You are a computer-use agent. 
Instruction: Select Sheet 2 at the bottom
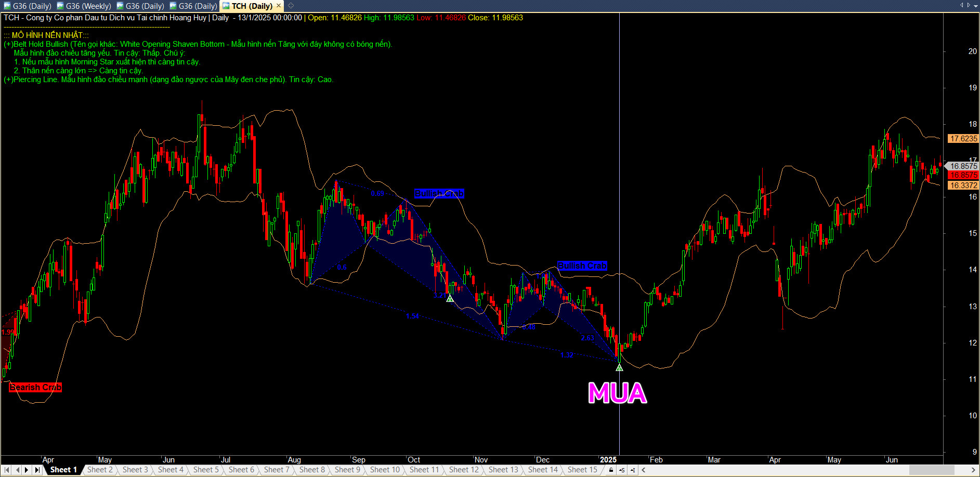[100, 470]
